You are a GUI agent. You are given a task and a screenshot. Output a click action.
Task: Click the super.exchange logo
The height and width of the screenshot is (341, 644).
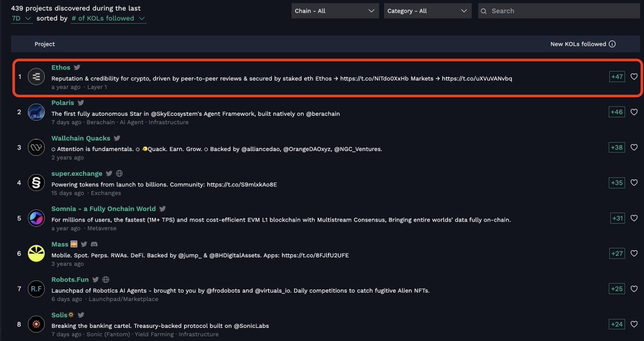click(x=36, y=183)
